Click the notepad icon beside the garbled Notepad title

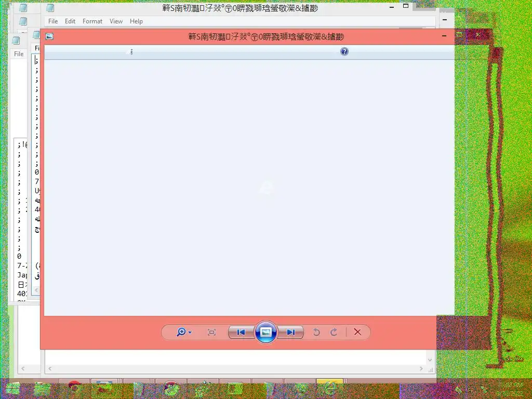(50, 7)
